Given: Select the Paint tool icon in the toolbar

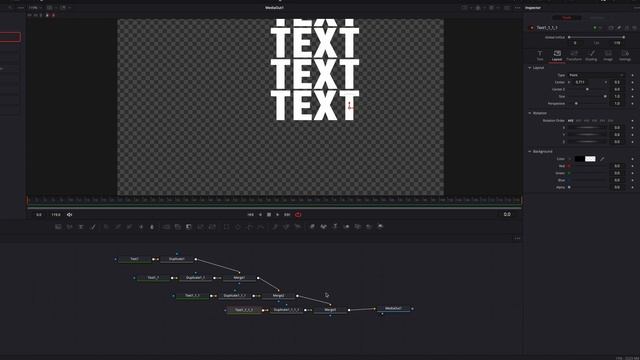Looking at the screenshot, I should (x=93, y=227).
